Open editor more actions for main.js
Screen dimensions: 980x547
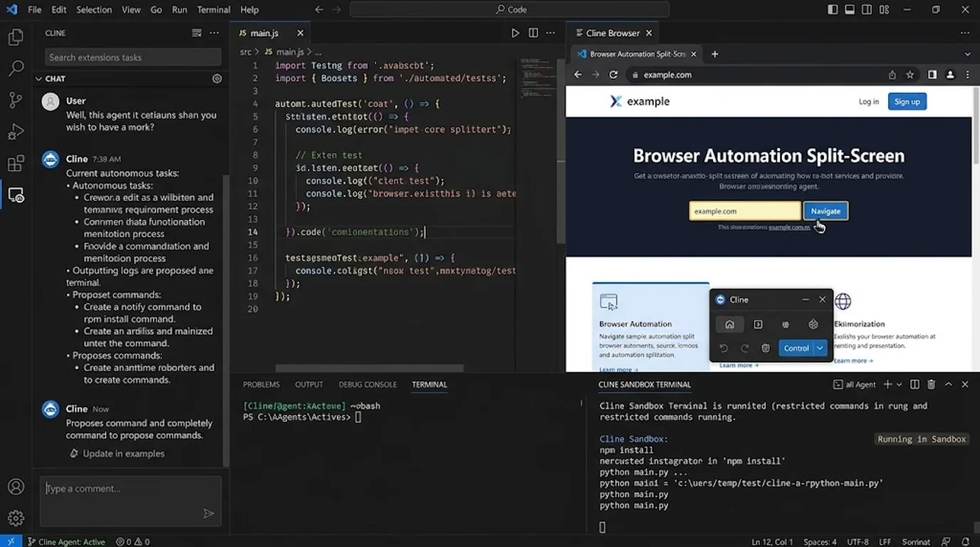click(x=551, y=33)
